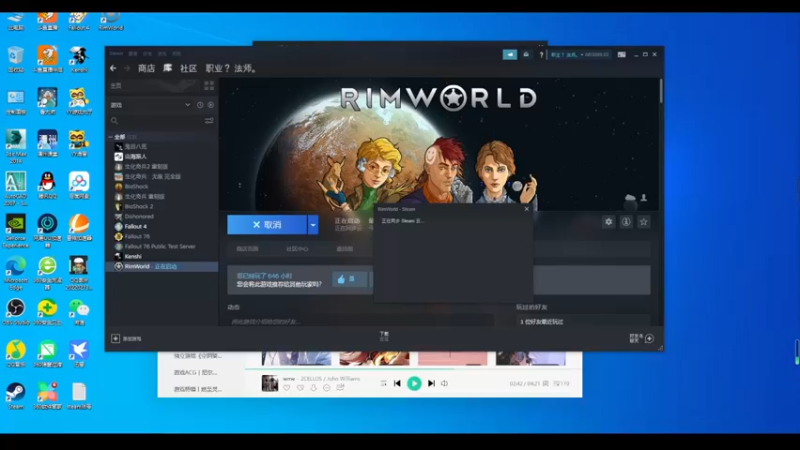Toggle the music player play-mode icon
Screen dimensions: 800x450
pos(383,383)
